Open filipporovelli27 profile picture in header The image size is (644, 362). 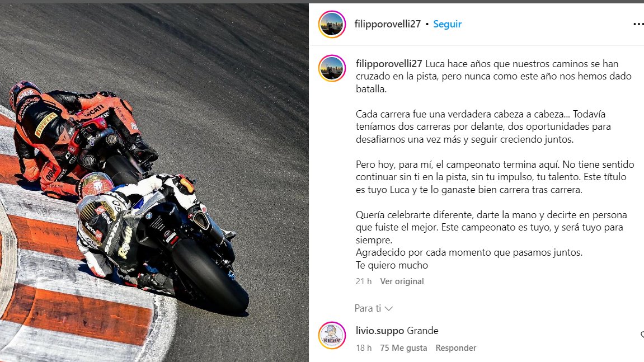click(x=332, y=24)
